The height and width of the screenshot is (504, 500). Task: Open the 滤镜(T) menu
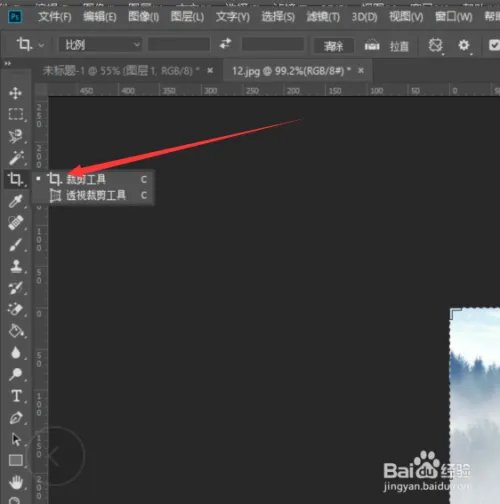pos(323,16)
